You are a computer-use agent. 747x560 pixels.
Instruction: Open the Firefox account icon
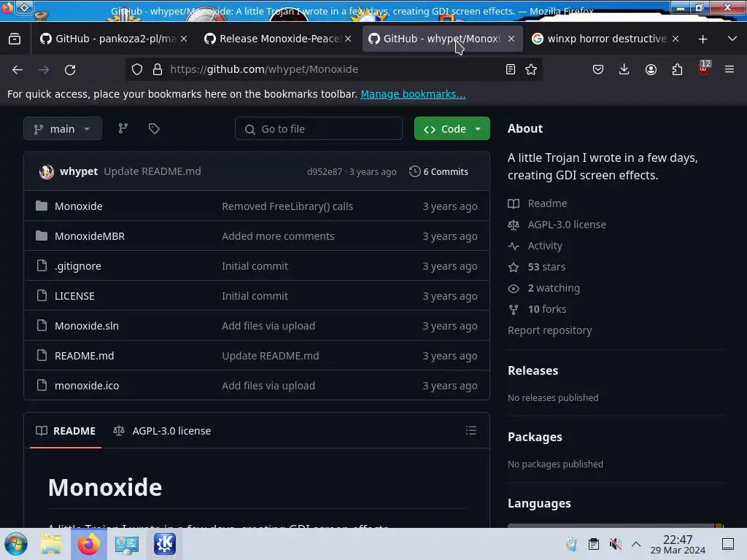click(x=651, y=69)
